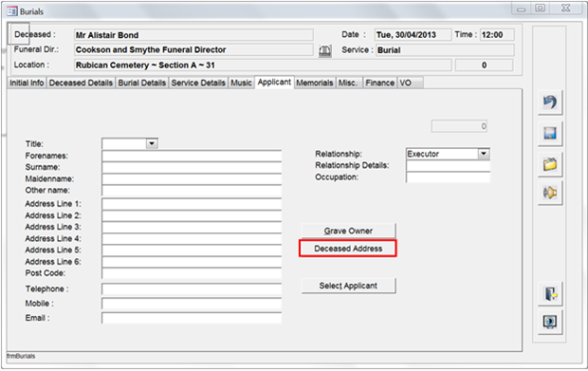Click the Burials window title icon

[12, 11]
